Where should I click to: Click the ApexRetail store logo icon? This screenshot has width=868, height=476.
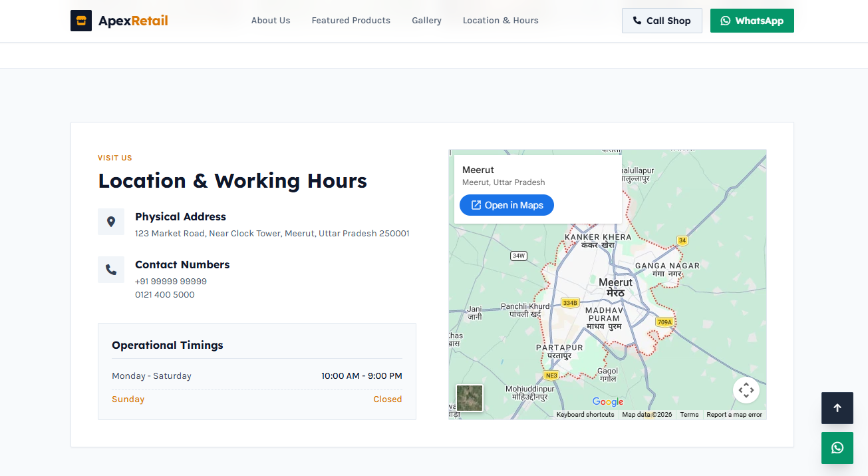[x=81, y=21]
